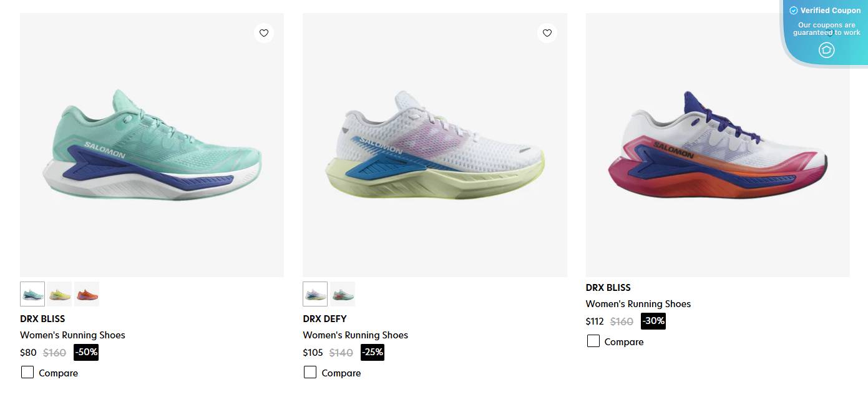
Task: Open the DRX BLISS title priced at $80
Action: coord(42,319)
